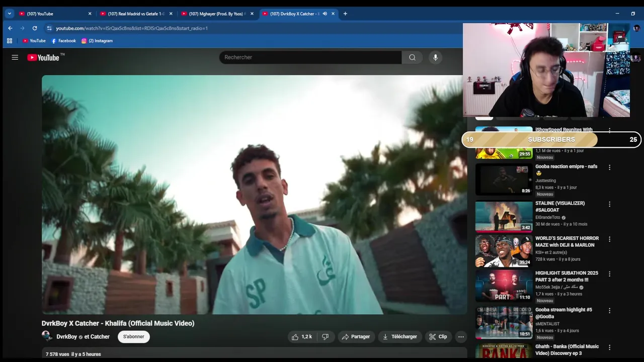Open the Ghalth Banka video thumbnail
Viewport: 644px width, 362px height.
[504, 351]
